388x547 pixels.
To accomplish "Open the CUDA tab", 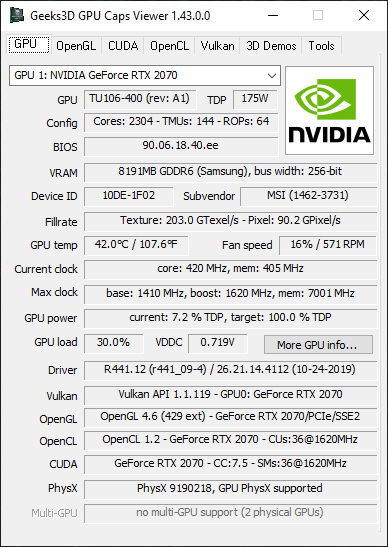I will click(x=123, y=46).
